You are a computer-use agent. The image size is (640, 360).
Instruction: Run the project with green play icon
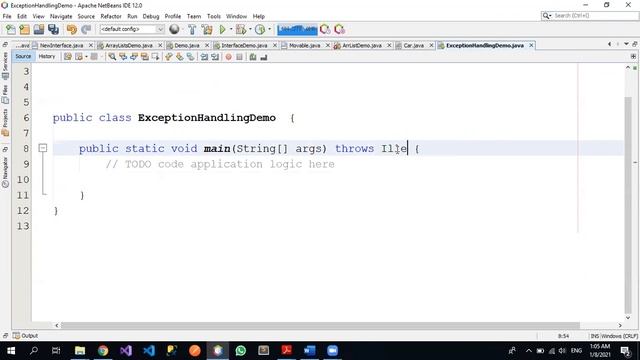222,29
